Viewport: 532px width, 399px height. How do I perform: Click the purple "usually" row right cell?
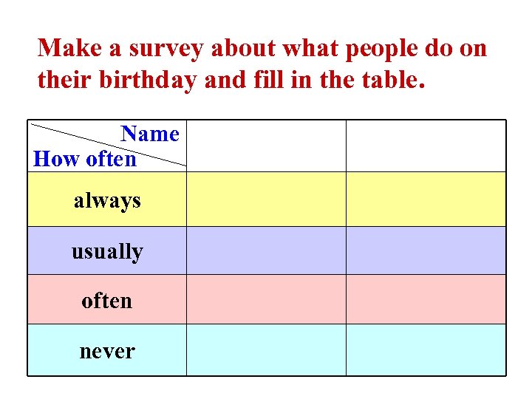(426, 251)
